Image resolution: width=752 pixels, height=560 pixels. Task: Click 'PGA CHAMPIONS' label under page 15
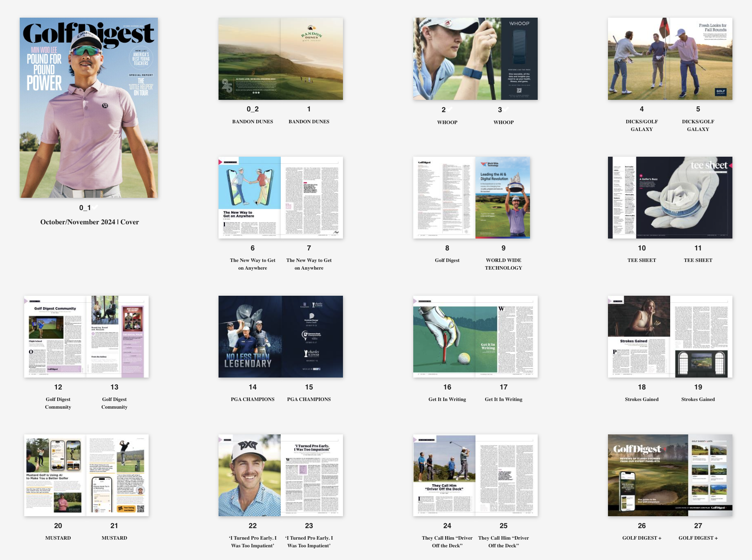point(309,399)
